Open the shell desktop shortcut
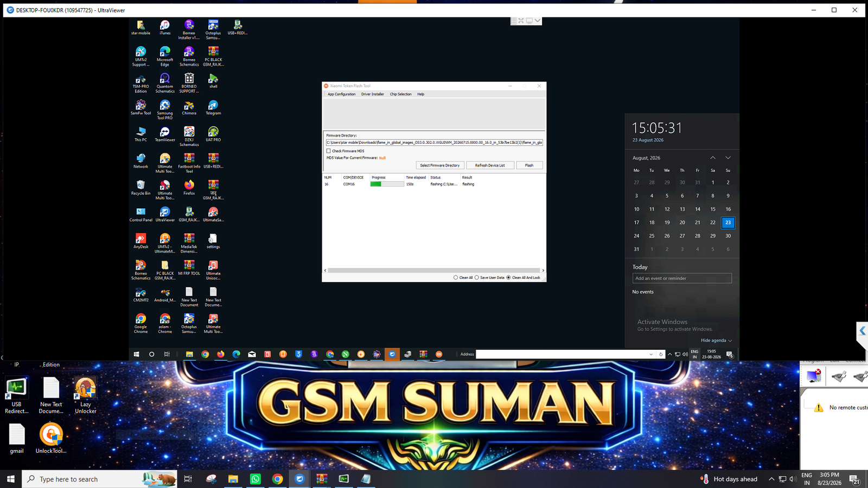The height and width of the screenshot is (488, 868). (213, 81)
